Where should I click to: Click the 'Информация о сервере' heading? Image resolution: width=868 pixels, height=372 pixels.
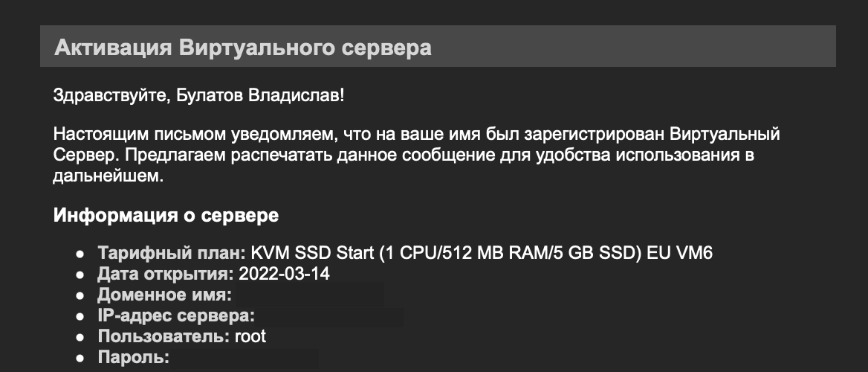click(x=166, y=215)
